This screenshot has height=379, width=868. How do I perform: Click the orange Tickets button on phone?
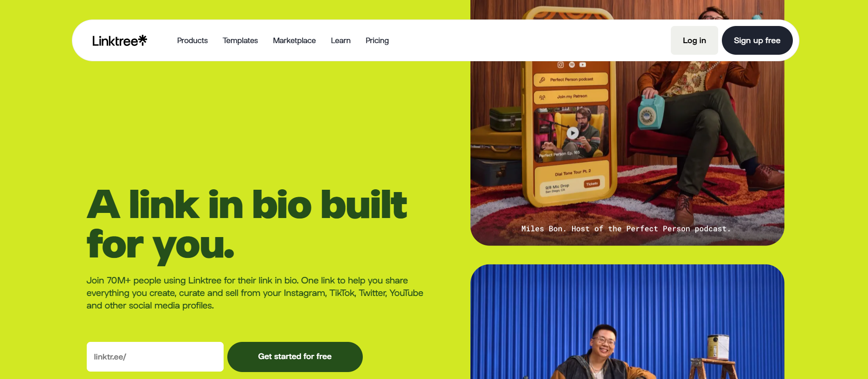(x=592, y=184)
